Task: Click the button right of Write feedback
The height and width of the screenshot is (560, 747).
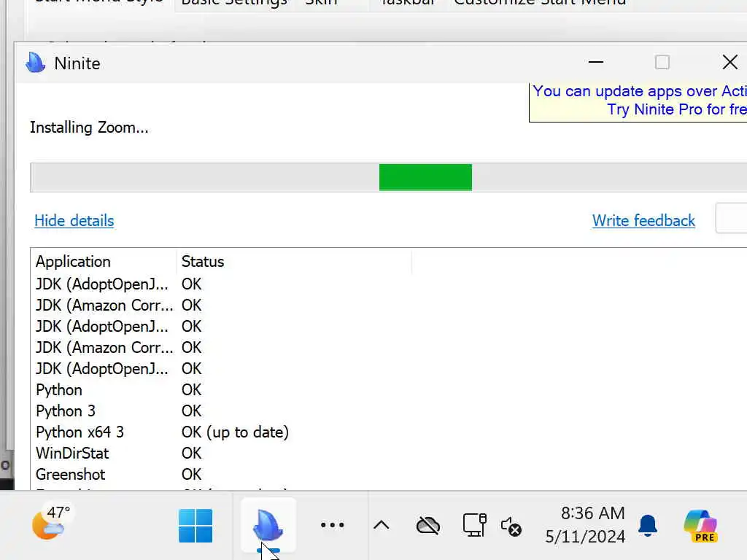Action: (731, 218)
